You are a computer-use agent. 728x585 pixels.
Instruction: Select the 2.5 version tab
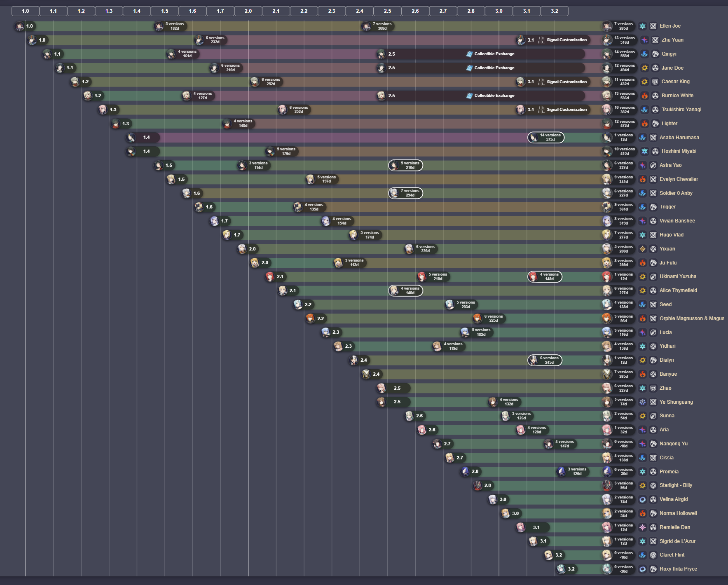point(387,11)
